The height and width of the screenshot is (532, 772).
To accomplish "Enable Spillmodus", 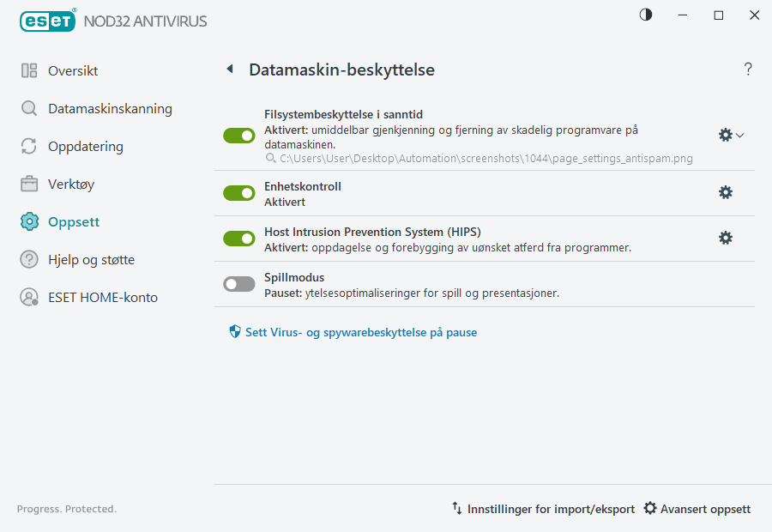I will click(x=238, y=283).
